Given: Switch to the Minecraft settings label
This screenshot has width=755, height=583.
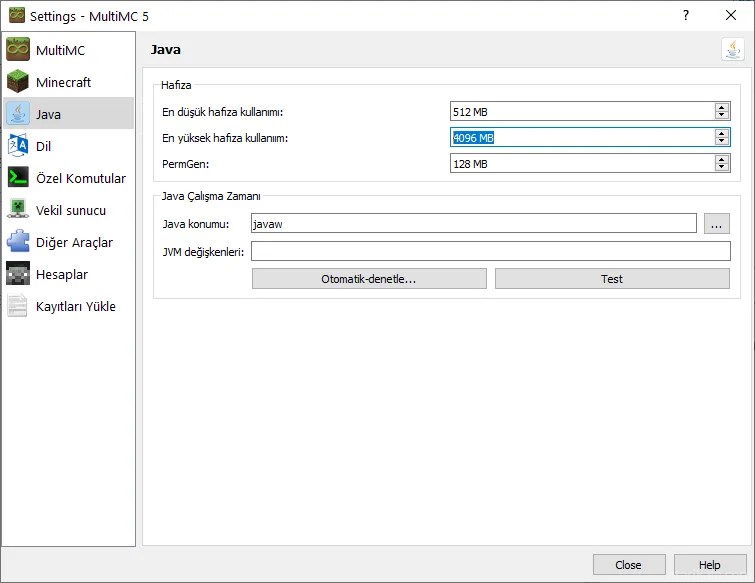Looking at the screenshot, I should pos(63,82).
